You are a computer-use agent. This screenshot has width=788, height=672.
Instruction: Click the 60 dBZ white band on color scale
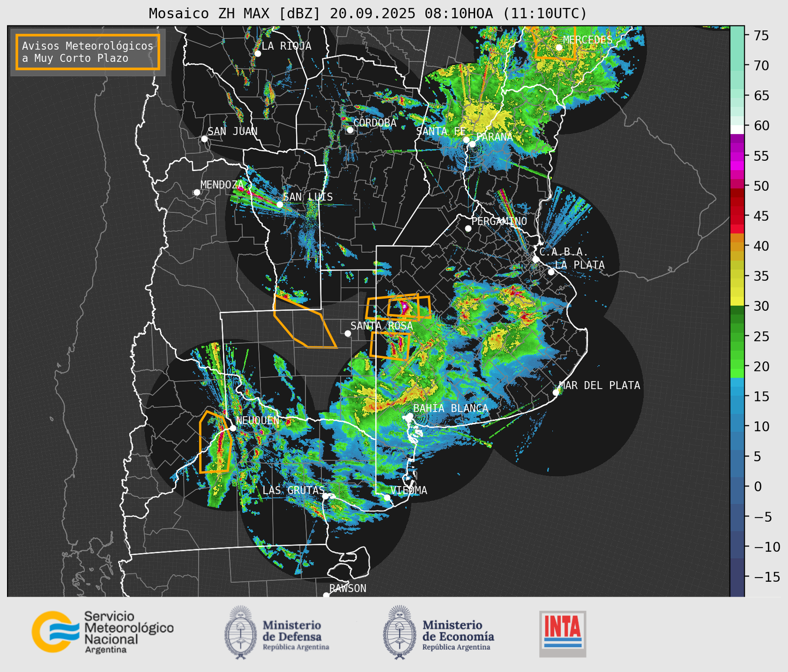737,129
